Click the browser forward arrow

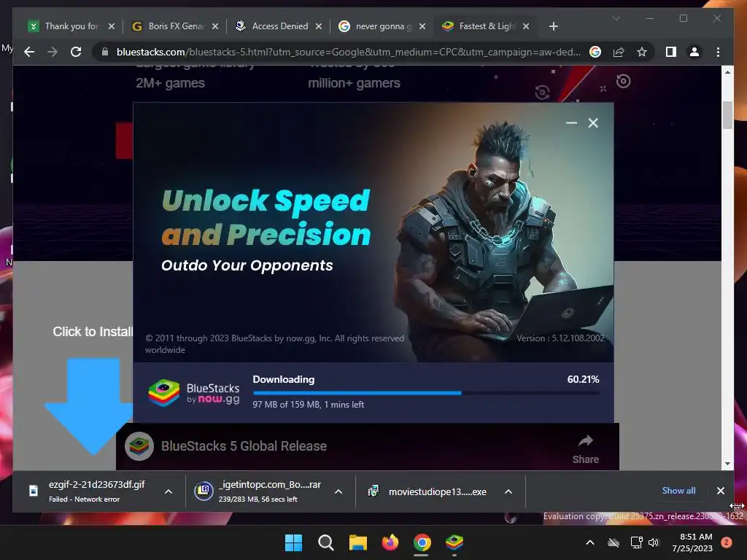click(x=53, y=52)
